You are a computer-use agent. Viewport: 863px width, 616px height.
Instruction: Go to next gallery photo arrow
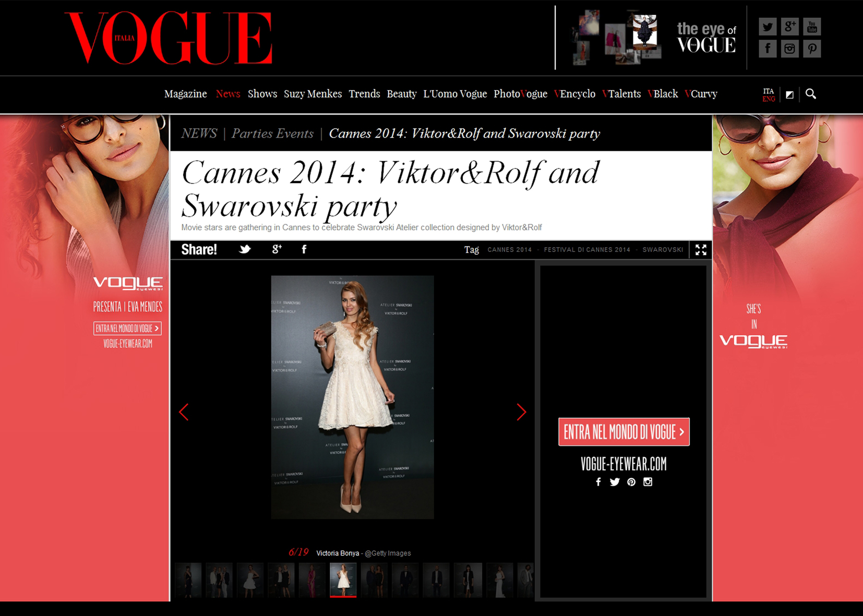(x=521, y=412)
